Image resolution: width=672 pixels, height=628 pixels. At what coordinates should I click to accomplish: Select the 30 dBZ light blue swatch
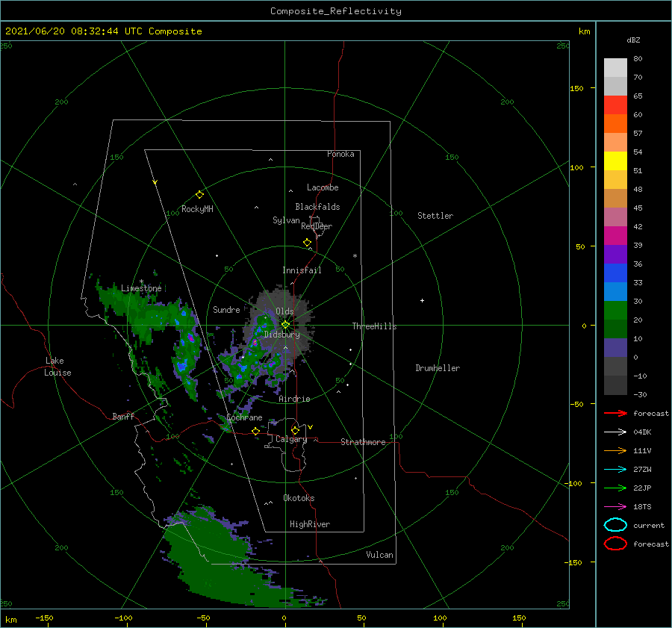point(615,291)
